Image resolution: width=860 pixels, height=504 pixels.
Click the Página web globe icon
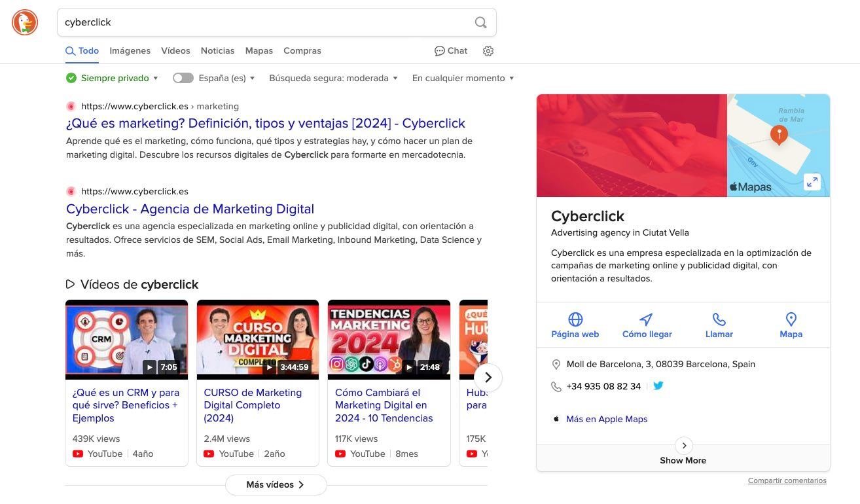pyautogui.click(x=575, y=319)
